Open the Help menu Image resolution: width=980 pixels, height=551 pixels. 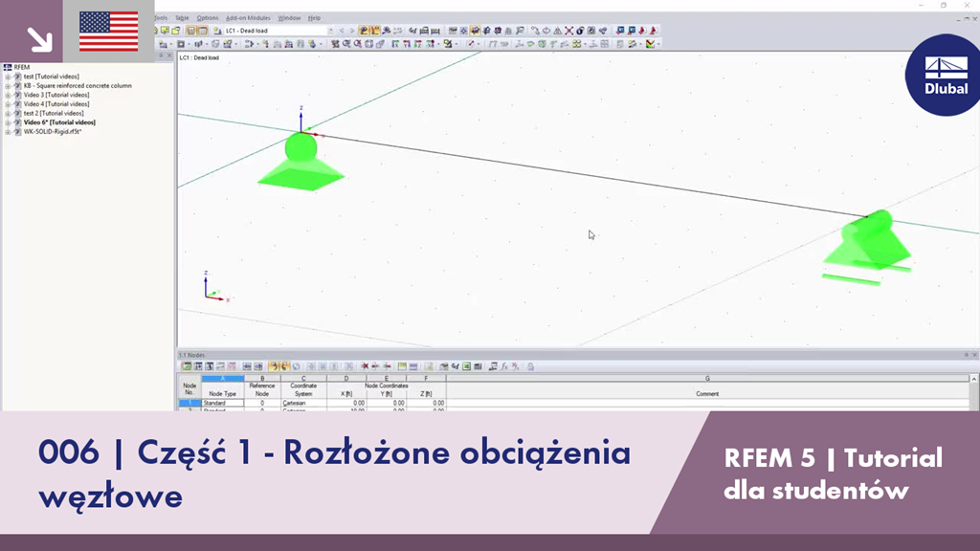pyautogui.click(x=314, y=18)
